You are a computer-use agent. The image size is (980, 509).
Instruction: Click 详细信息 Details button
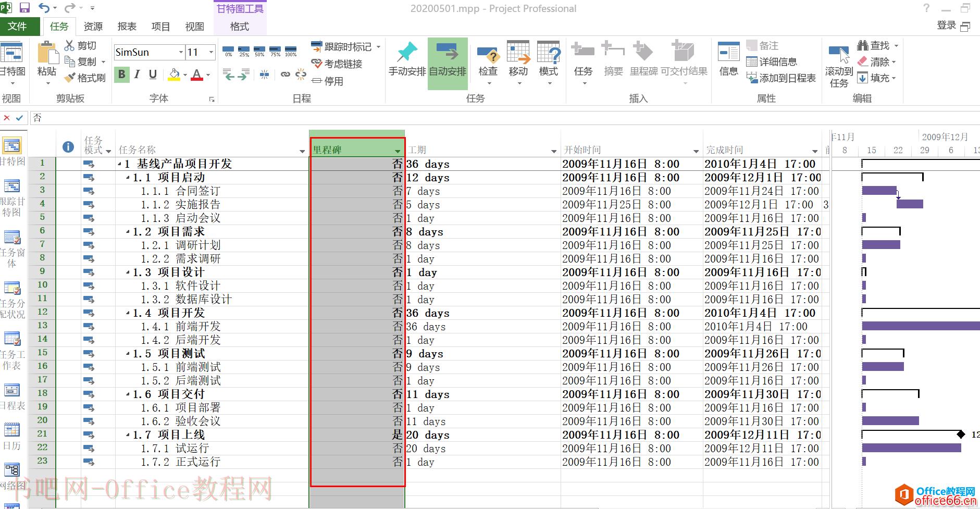[772, 62]
